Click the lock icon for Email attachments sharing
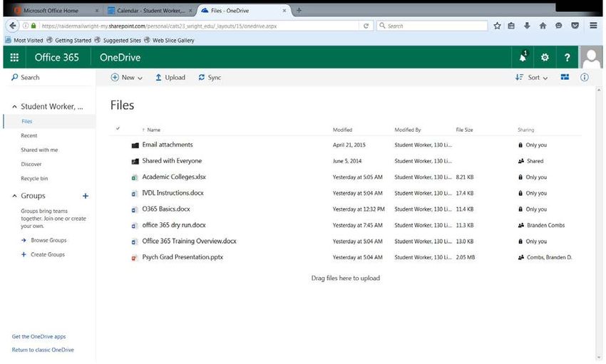This screenshot has width=606, height=364. [x=520, y=145]
